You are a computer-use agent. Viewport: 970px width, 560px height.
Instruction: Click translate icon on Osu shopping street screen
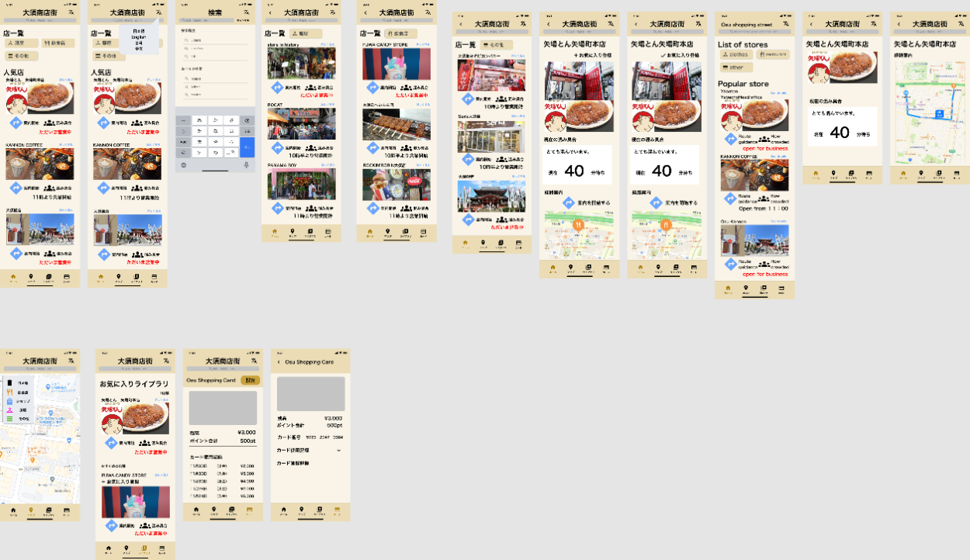786,25
